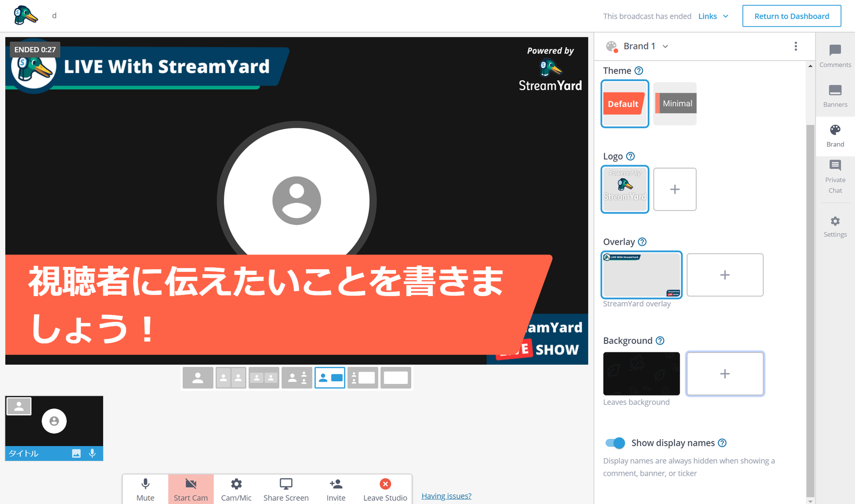
Task: Add a new logo
Action: pyautogui.click(x=675, y=189)
